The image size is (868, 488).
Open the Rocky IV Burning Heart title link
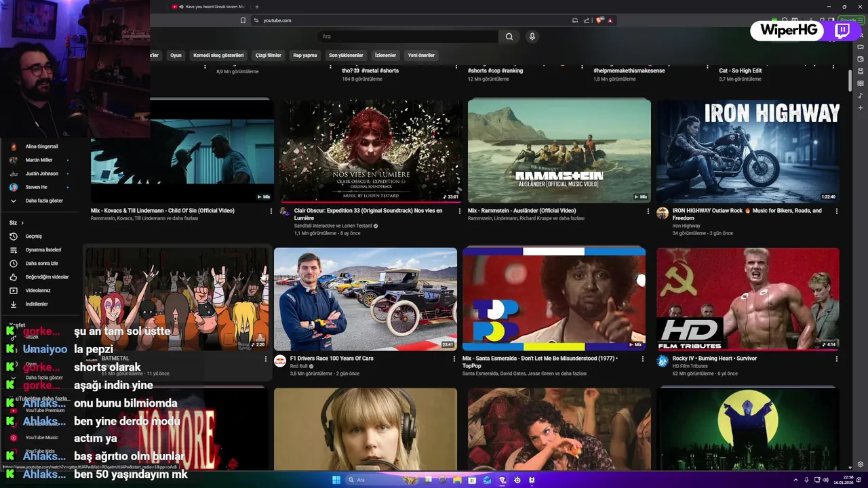(714, 359)
